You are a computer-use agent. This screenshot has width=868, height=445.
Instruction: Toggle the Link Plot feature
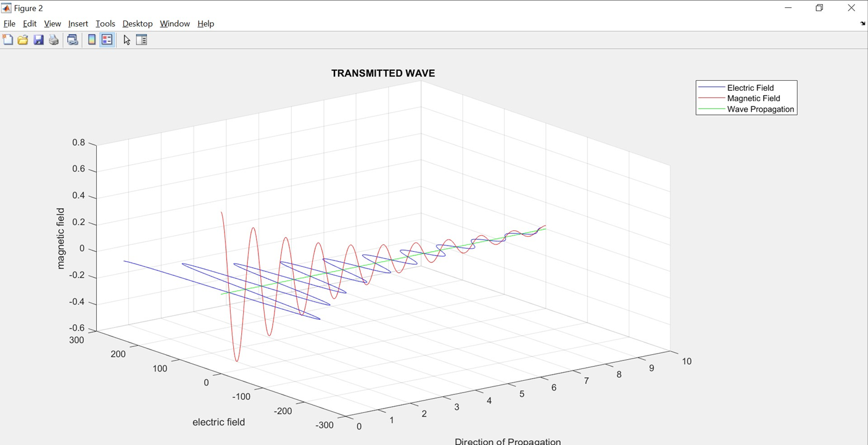coord(72,39)
